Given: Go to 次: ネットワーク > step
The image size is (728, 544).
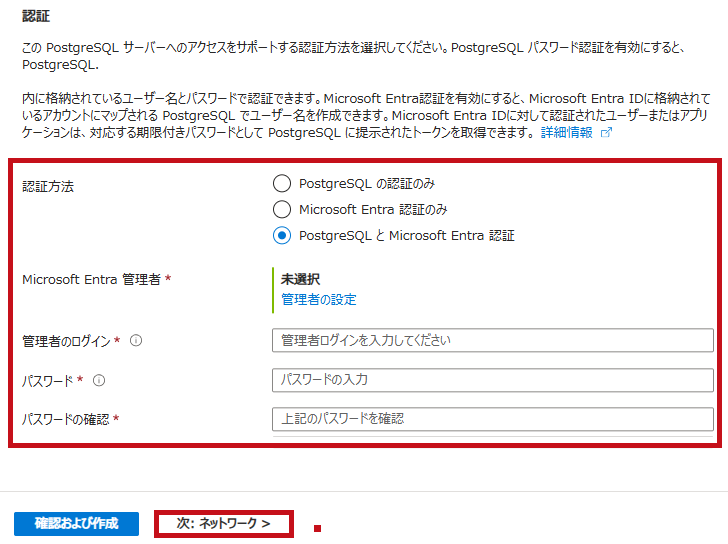Looking at the screenshot, I should pos(224,524).
